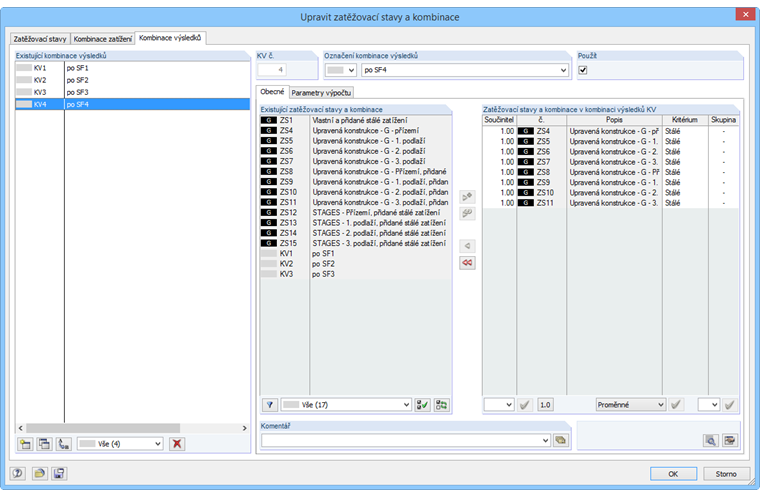The width and height of the screenshot is (760, 498).
Task: Select the ZS4 row in KV table
Action: coord(611,131)
